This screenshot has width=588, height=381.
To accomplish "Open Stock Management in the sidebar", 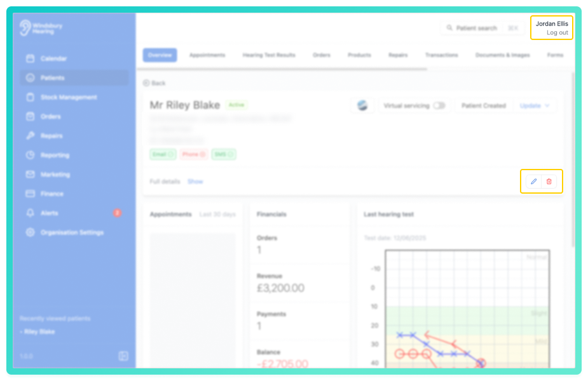I will [x=74, y=97].
